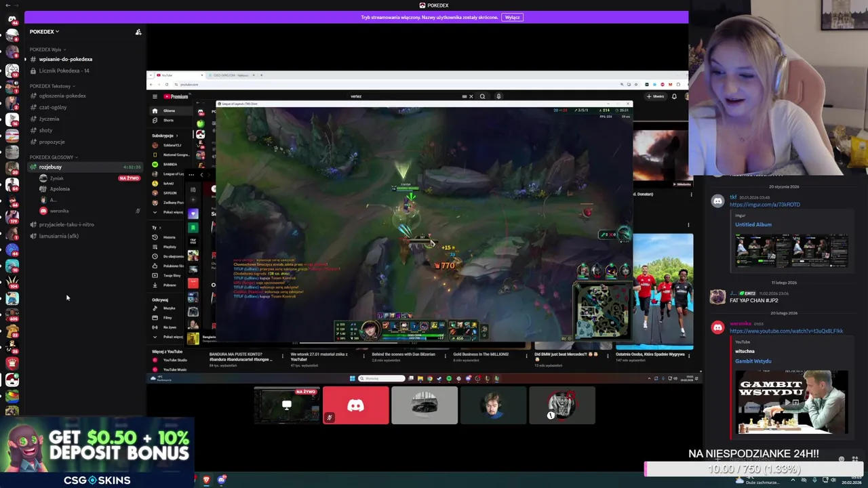Click the muted microphone icon beside weronika
The width and height of the screenshot is (868, 488).
point(138,211)
